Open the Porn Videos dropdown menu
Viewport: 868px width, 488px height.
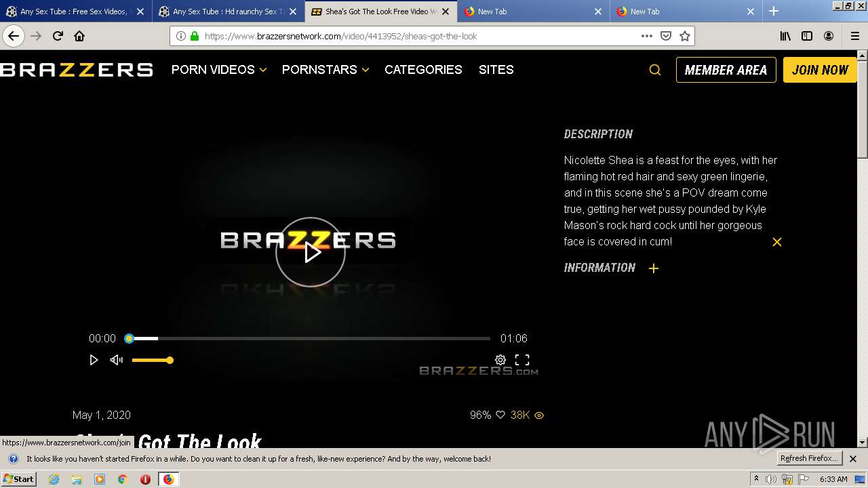(x=219, y=70)
